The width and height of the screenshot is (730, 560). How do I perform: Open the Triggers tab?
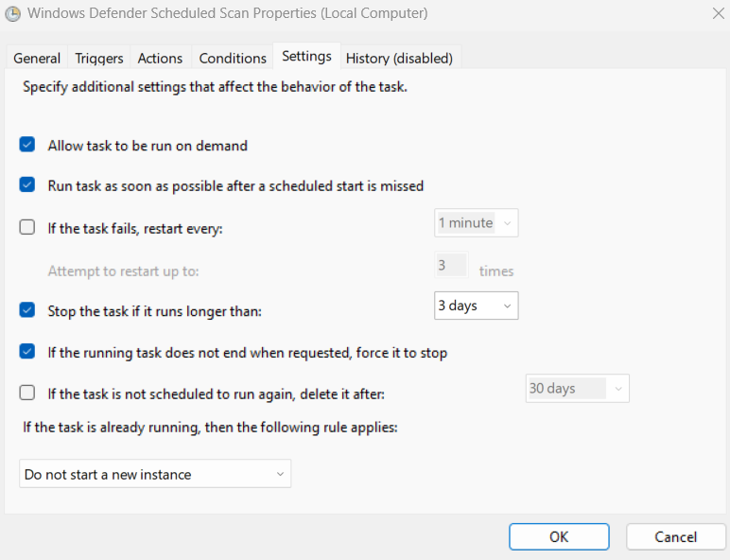tap(98, 59)
